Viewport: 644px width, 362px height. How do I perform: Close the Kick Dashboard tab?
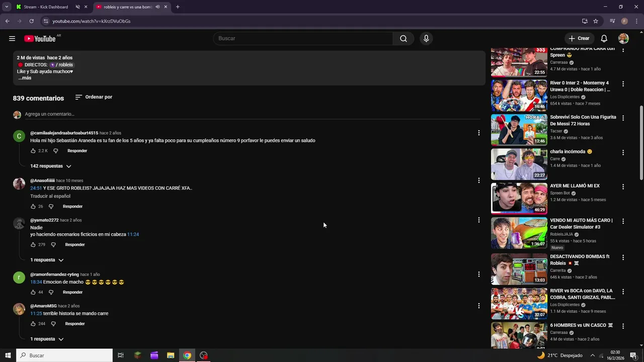point(86,7)
